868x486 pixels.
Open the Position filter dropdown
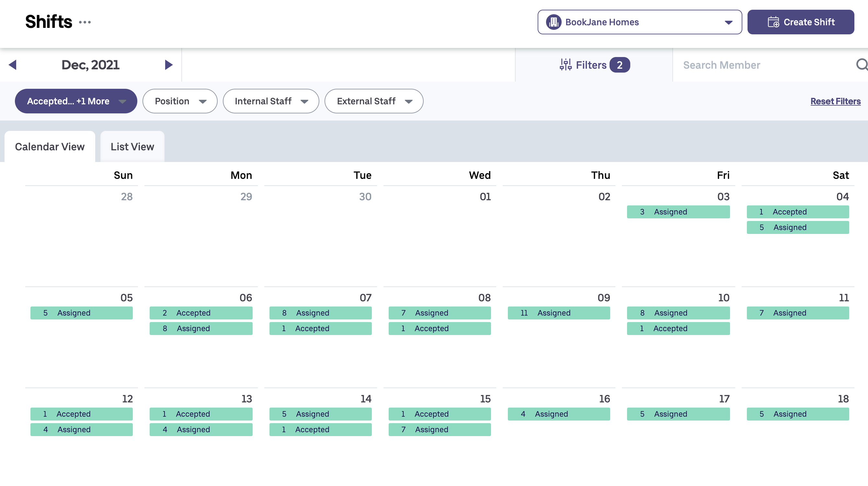click(x=180, y=101)
